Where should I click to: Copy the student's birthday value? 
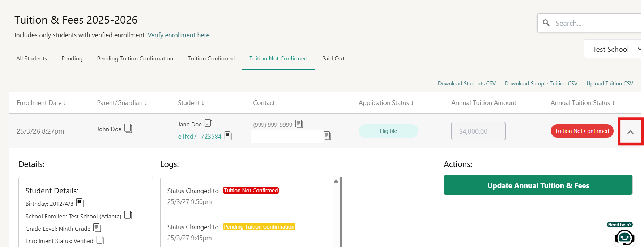(x=80, y=203)
